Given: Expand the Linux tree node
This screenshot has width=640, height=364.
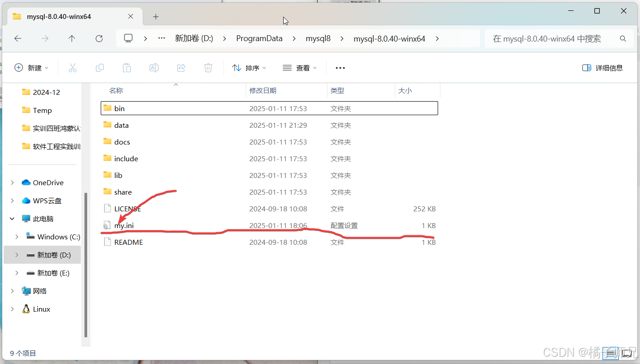Looking at the screenshot, I should (13, 309).
